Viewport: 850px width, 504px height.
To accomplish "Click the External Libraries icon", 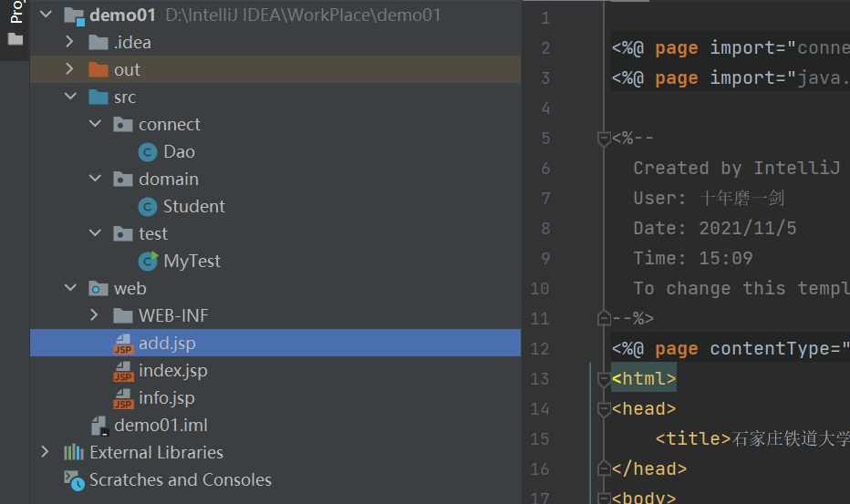I will pyautogui.click(x=74, y=453).
